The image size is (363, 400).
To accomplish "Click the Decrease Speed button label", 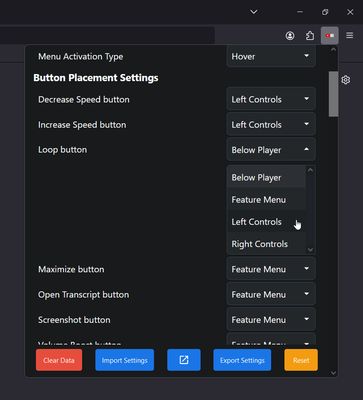I will 84,100.
